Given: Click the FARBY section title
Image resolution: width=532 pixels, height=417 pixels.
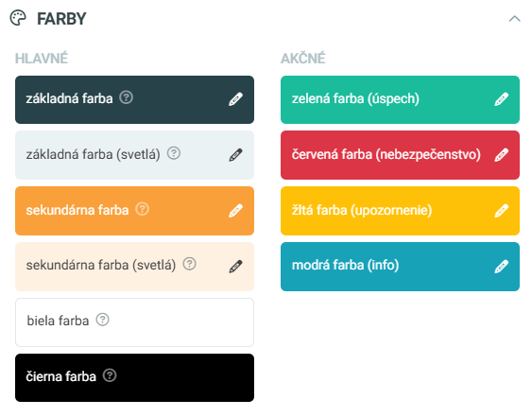Looking at the screenshot, I should click(61, 19).
